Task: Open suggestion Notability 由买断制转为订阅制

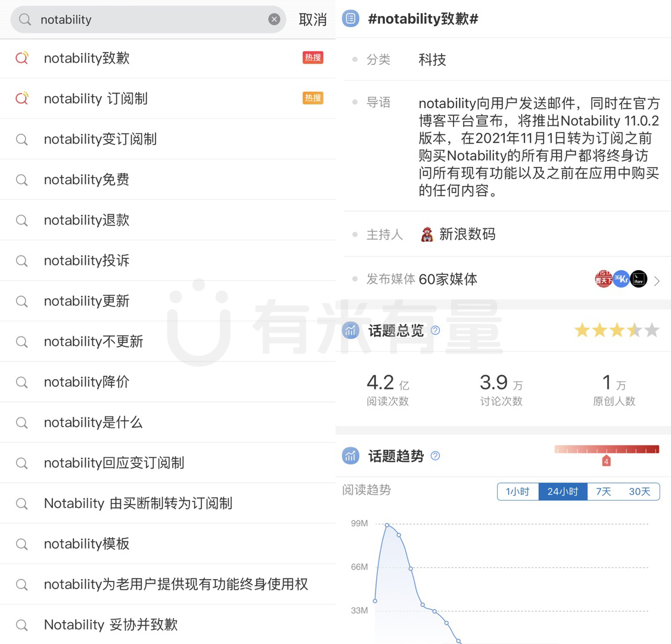Action: pos(168,503)
